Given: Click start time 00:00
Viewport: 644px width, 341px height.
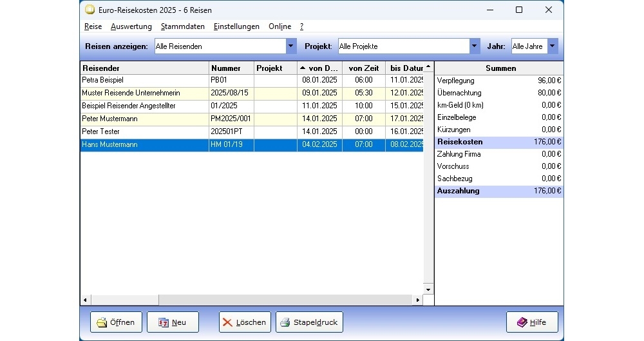Looking at the screenshot, I should tap(363, 132).
